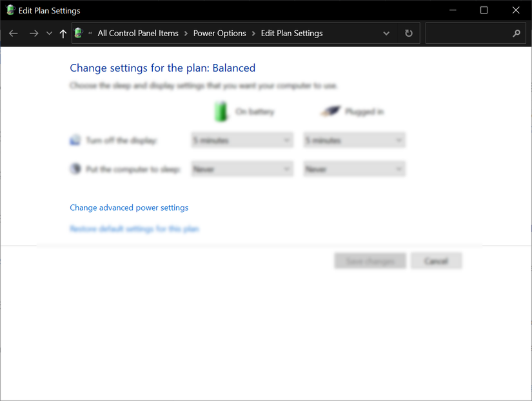Click Restore default settings for this plan
Image resolution: width=532 pixels, height=401 pixels.
coord(134,229)
